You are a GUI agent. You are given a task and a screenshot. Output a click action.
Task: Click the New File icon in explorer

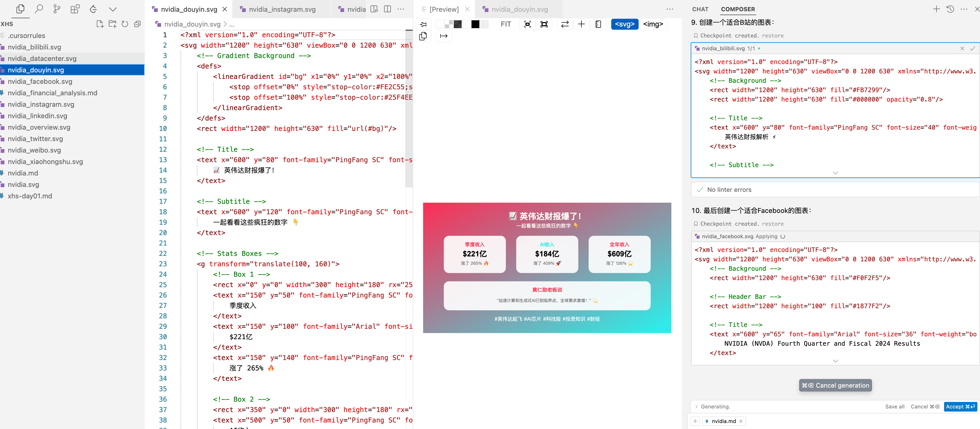[x=100, y=24]
